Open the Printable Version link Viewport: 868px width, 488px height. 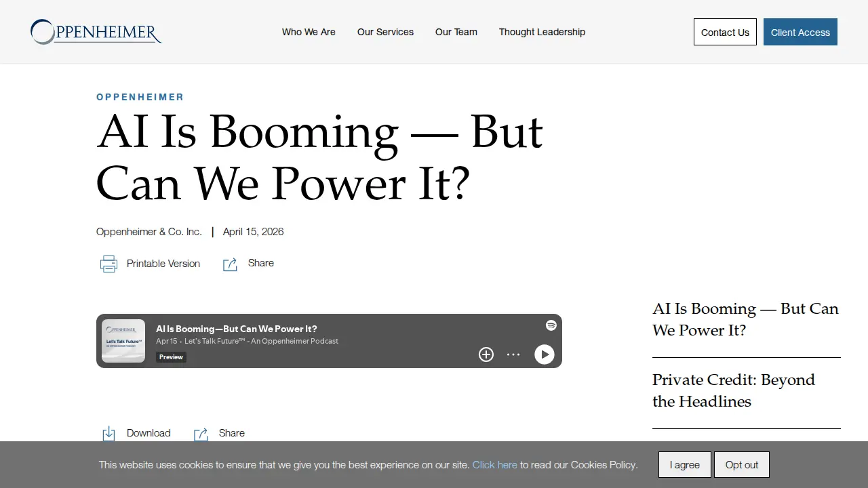[163, 264]
